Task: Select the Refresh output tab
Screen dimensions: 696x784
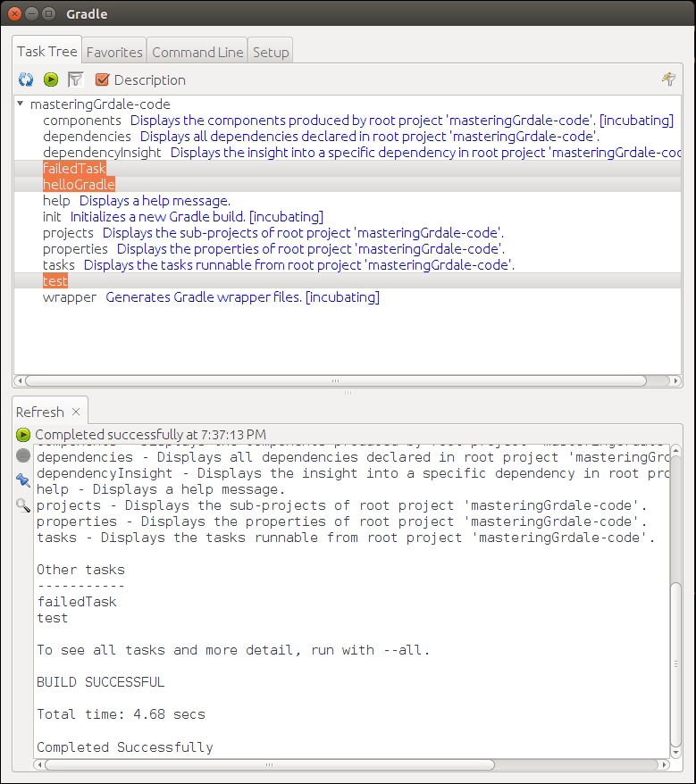Action: [x=40, y=412]
